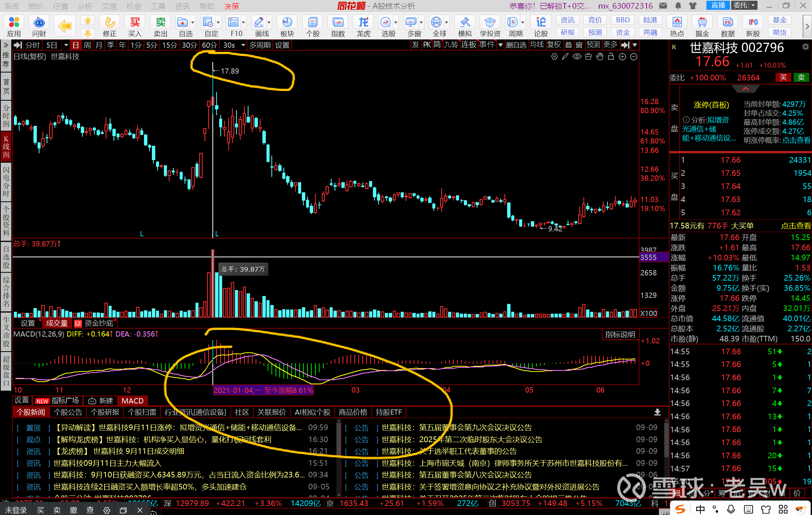Image resolution: width=812 pixels, height=515 pixels.
Task: Click the red 买 button beside 委比
Action: (783, 77)
